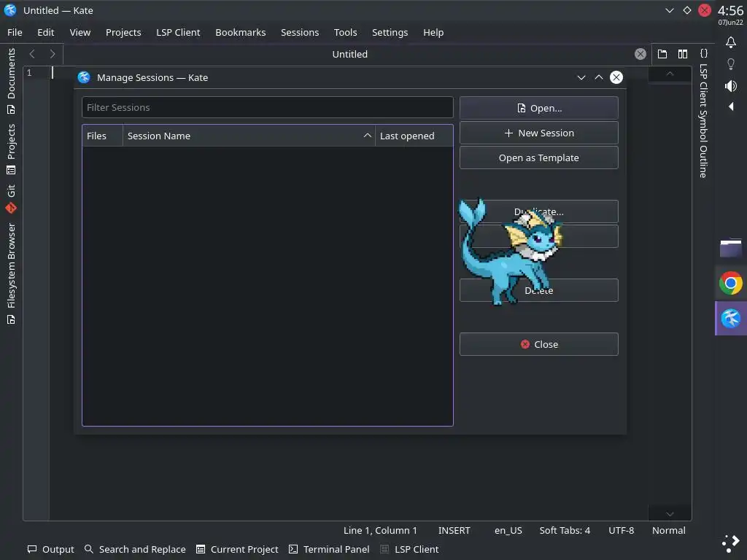This screenshot has width=747, height=560.
Task: Click the minimap up chevron at editor top
Action: click(670, 74)
